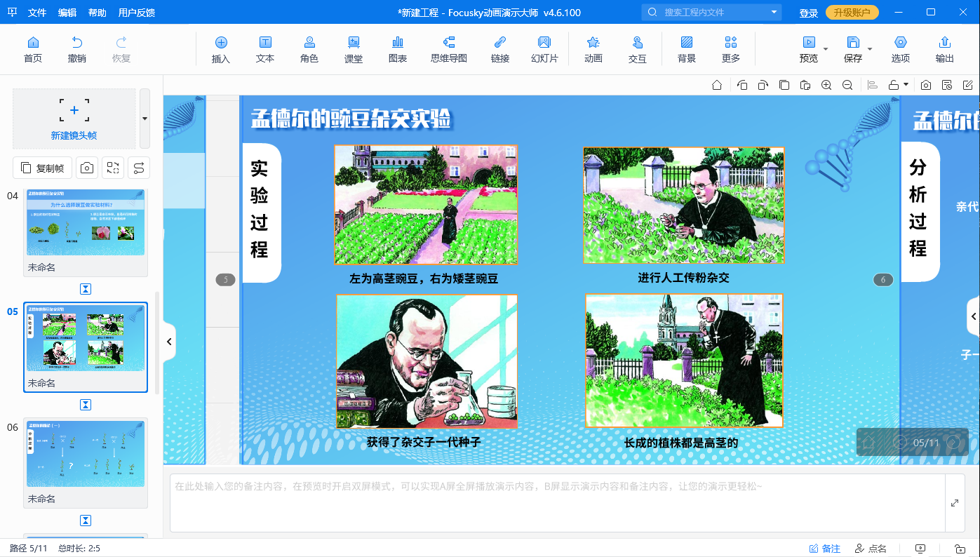Open the 编辑 menu
The width and height of the screenshot is (980, 557).
(x=67, y=13)
